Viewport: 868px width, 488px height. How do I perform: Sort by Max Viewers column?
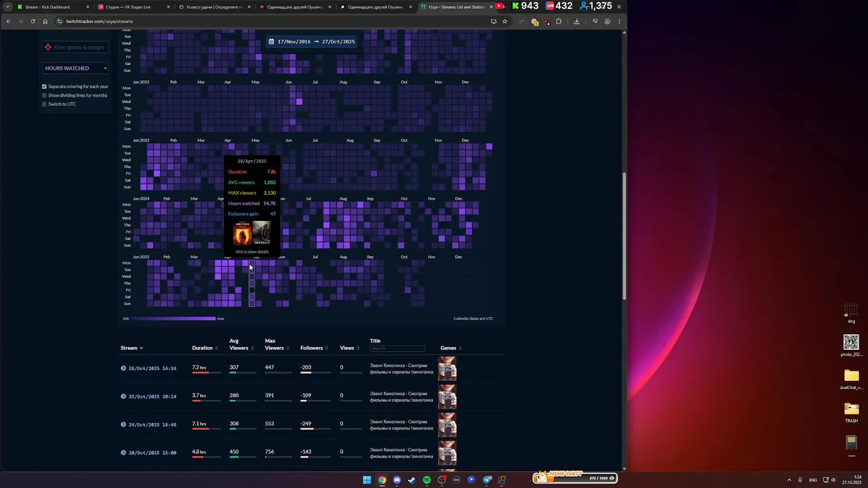[x=277, y=344]
